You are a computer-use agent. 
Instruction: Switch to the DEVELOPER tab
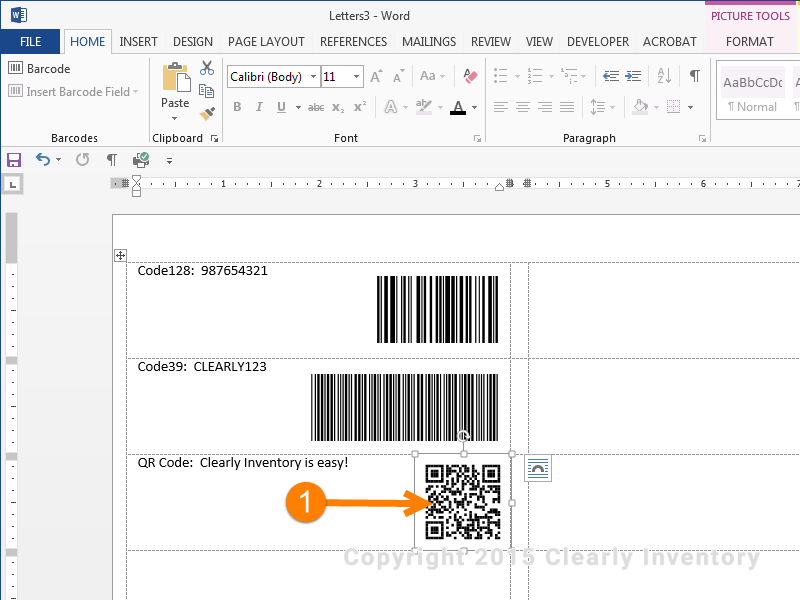pyautogui.click(x=598, y=41)
